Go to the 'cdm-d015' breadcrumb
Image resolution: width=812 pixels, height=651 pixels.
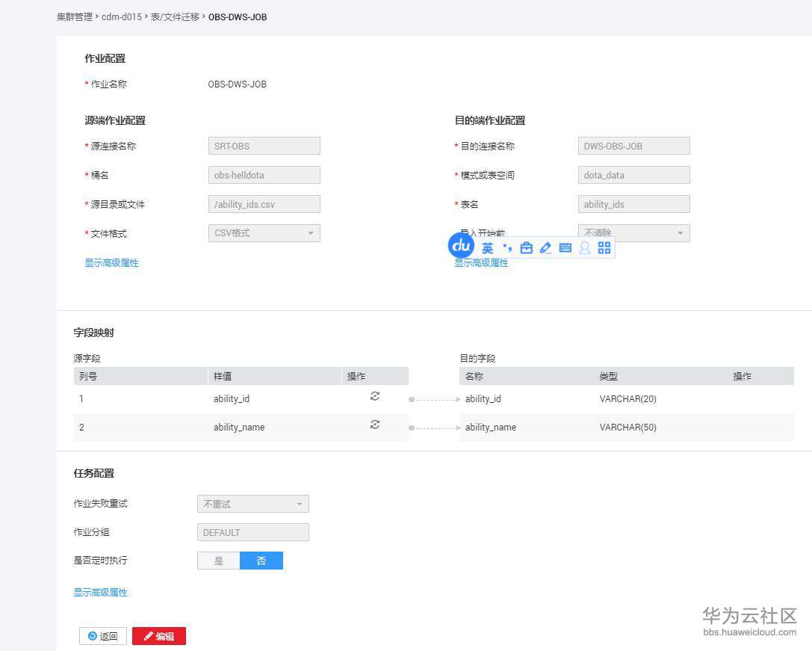pyautogui.click(x=122, y=17)
